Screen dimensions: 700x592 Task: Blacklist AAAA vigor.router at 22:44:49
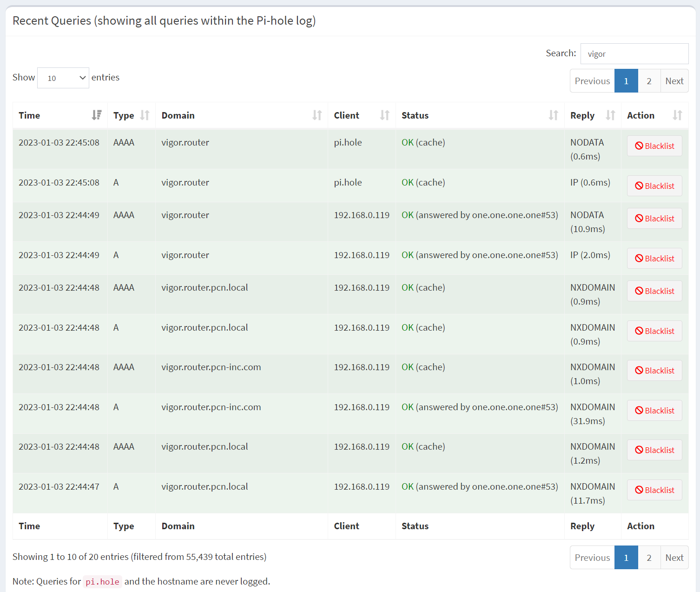[x=654, y=219]
